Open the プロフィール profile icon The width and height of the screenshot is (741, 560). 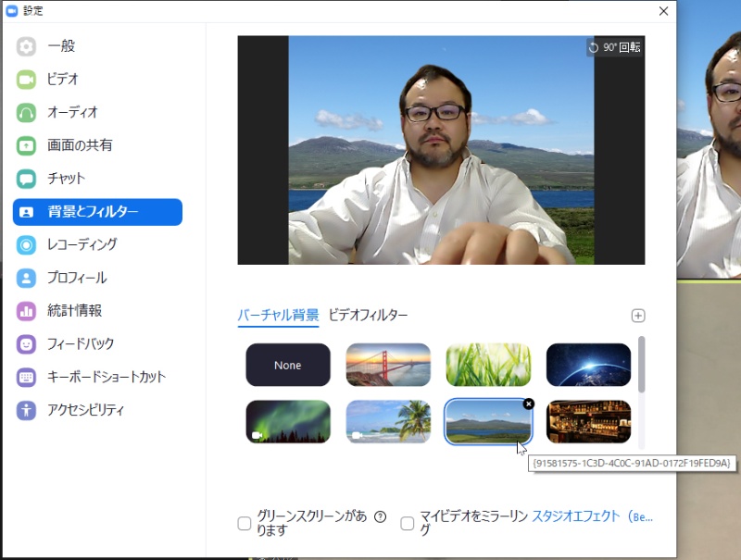[26, 278]
